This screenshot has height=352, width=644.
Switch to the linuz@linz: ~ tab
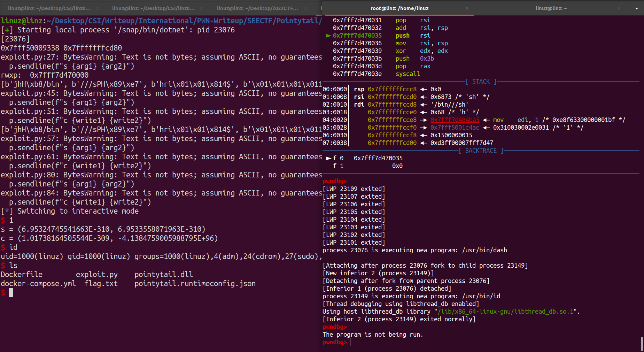point(551,8)
